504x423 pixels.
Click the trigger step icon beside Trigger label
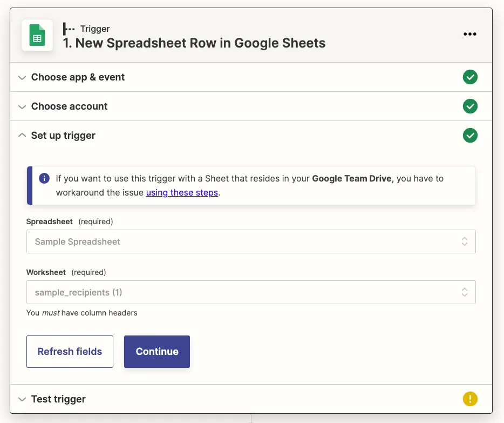click(69, 29)
